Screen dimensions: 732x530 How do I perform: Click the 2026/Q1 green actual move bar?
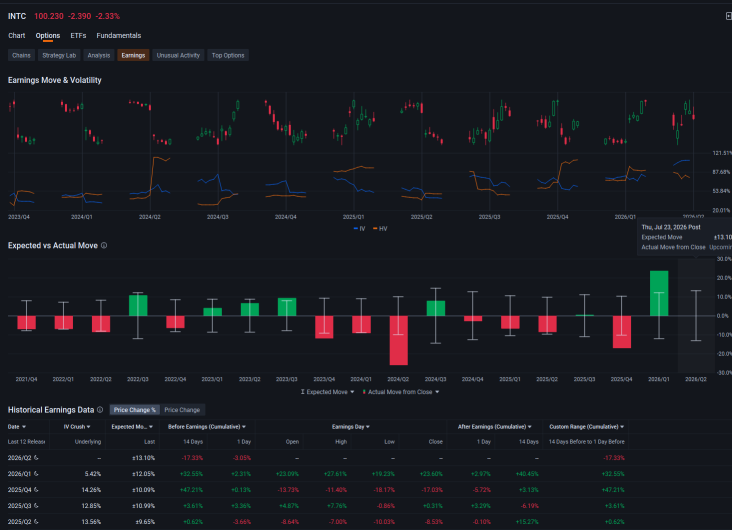(659, 293)
